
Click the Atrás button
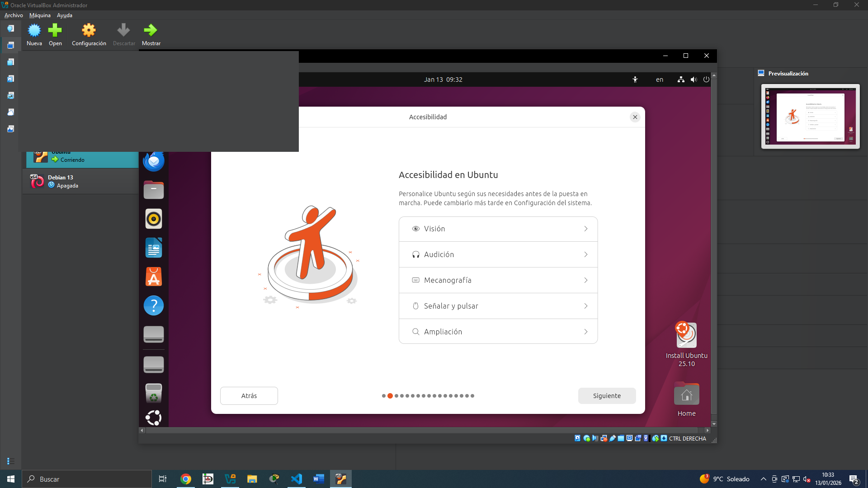(249, 396)
